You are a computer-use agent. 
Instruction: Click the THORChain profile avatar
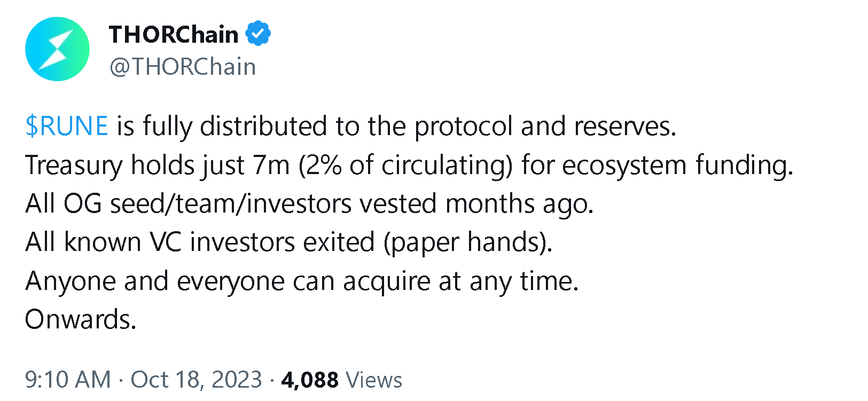point(57,49)
